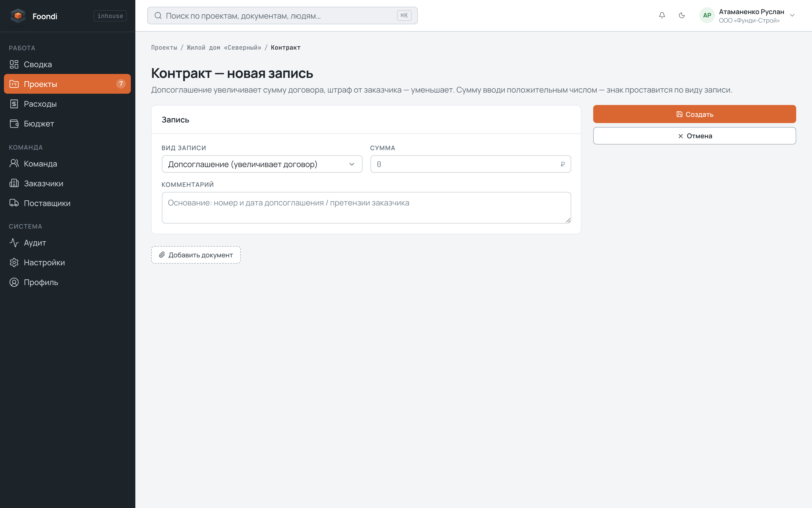Click the Foondi brand name
Image resolution: width=812 pixels, height=508 pixels.
tap(45, 16)
